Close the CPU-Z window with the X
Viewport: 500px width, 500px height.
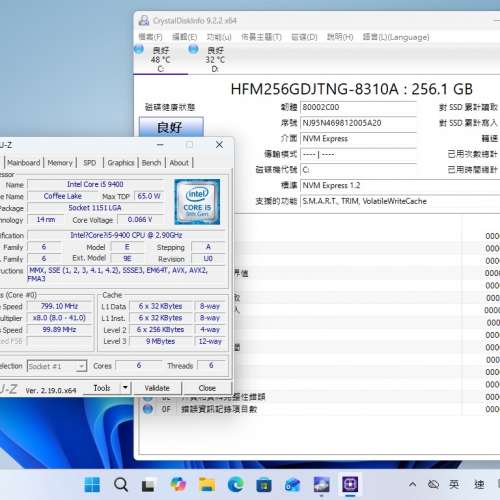(219, 145)
